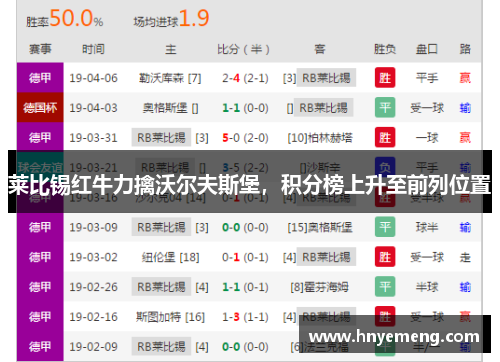Click the date 19-02-26
The image size is (500, 362).
(93, 287)
